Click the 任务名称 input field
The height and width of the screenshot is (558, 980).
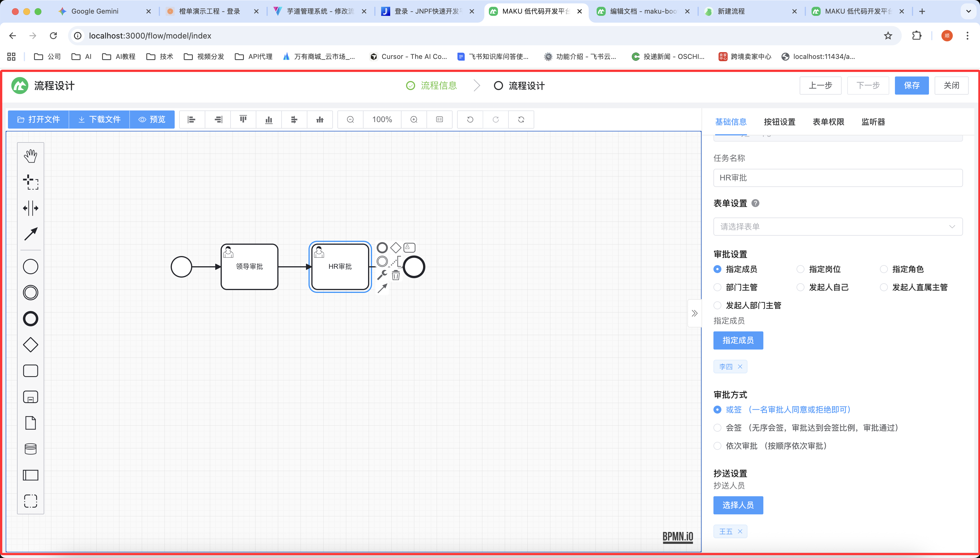pos(837,178)
